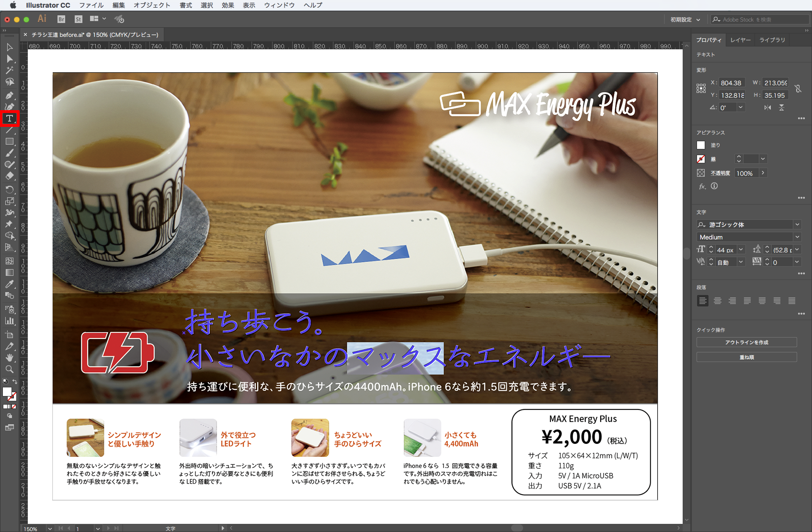Flip vertically using the transform icon
Image resolution: width=812 pixels, height=532 pixels.
[781, 108]
